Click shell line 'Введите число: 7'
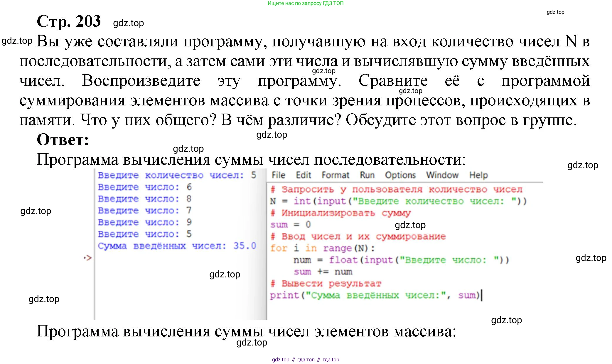The width and height of the screenshot is (612, 364). pyautogui.click(x=145, y=210)
